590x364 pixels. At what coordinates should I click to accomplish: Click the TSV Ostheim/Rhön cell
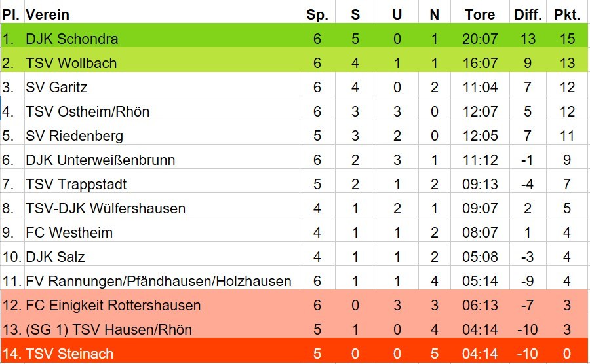pos(162,111)
